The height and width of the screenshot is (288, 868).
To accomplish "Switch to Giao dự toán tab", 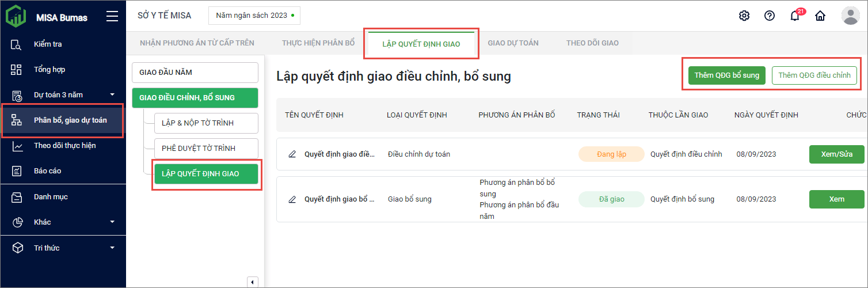I will point(513,43).
